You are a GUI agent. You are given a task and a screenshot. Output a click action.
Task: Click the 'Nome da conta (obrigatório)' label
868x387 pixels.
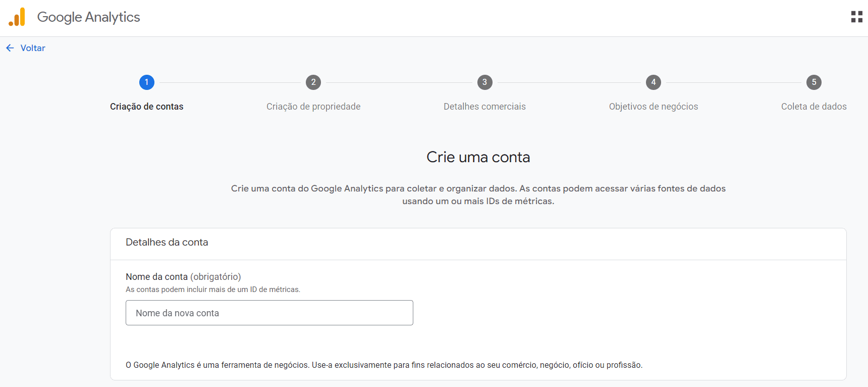click(x=184, y=277)
